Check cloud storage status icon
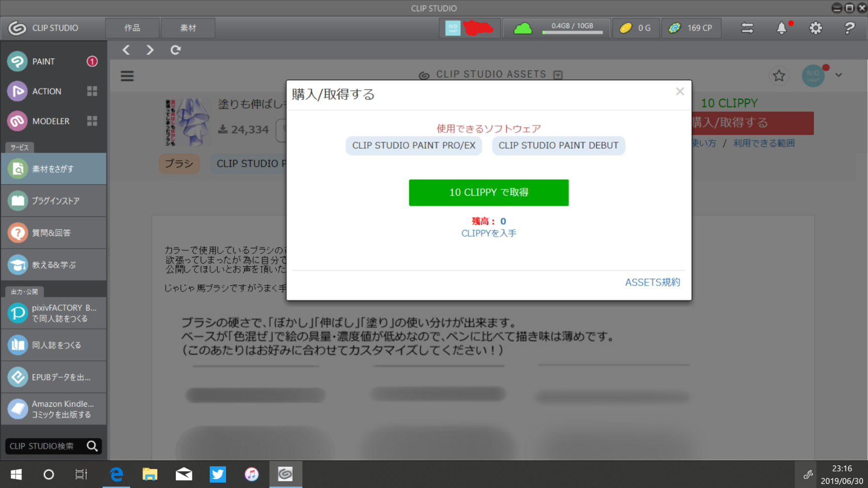 coord(523,28)
